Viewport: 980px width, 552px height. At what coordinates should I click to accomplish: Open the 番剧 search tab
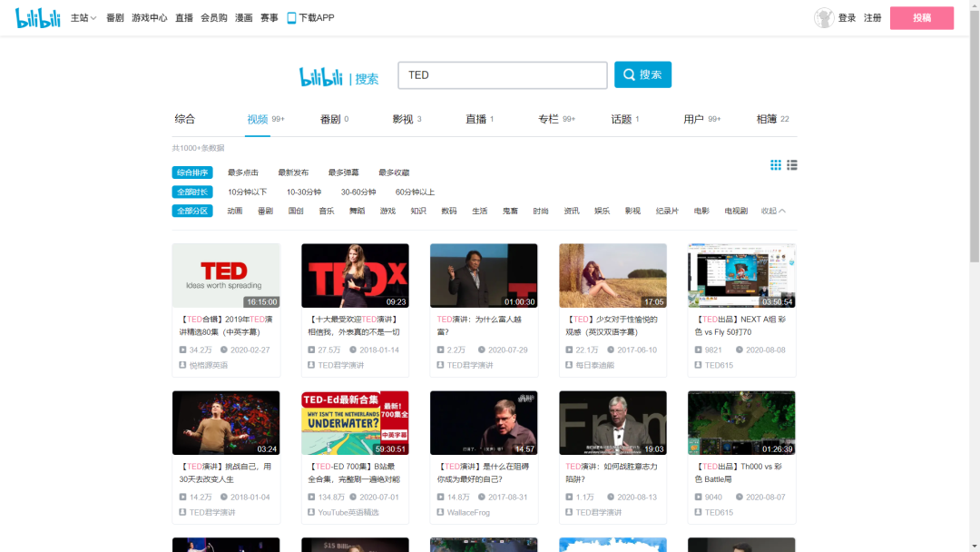334,119
